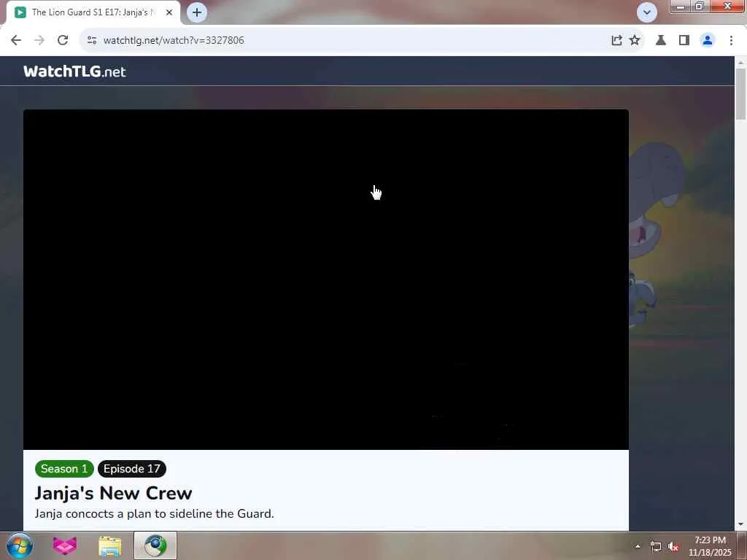Open the user profile avatar menu
The height and width of the screenshot is (560, 747).
point(708,41)
